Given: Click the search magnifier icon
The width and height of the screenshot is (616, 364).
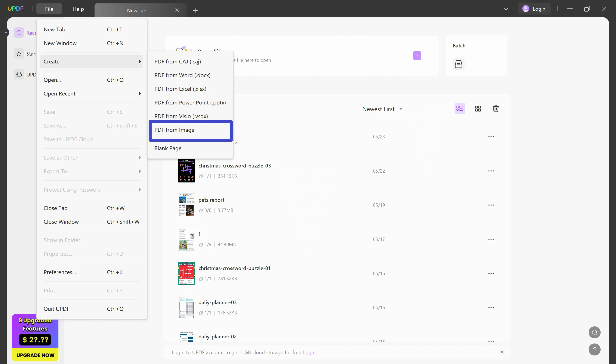Looking at the screenshot, I should pos(595,332).
